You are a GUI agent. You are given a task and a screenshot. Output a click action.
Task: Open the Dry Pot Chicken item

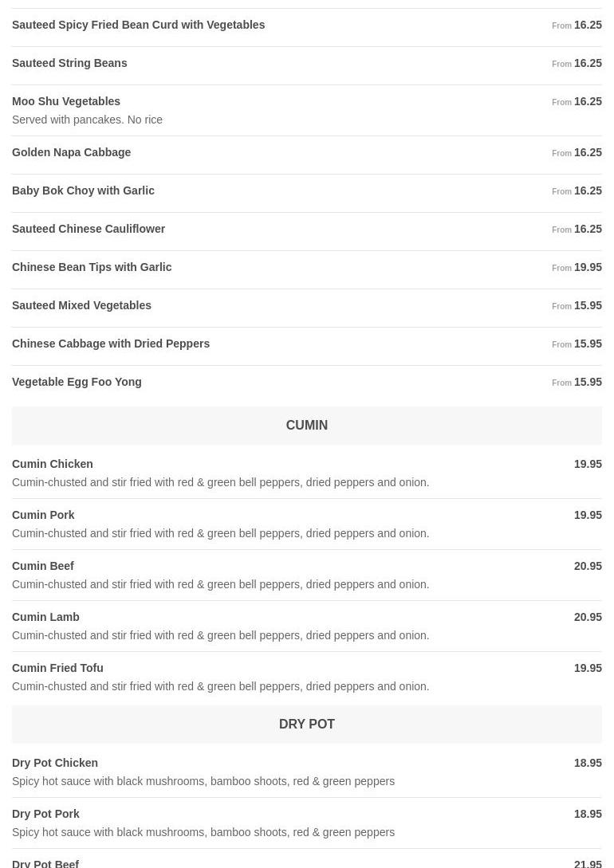coord(55,764)
